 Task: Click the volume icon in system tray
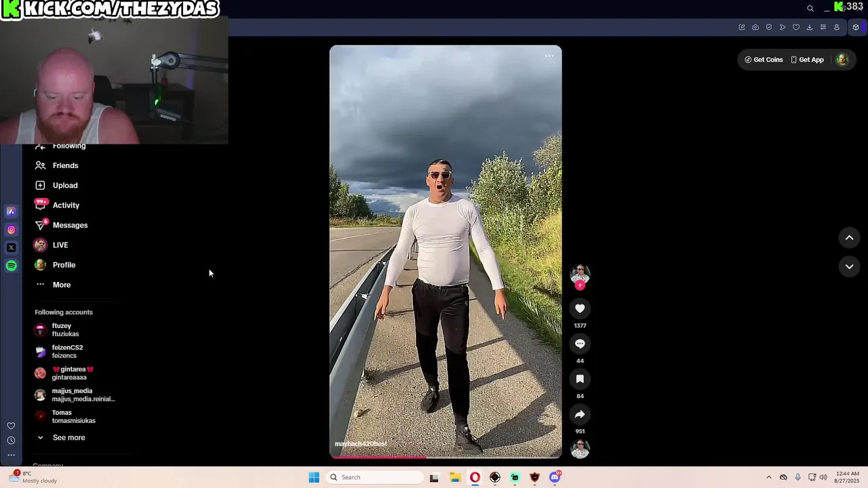pos(823,477)
